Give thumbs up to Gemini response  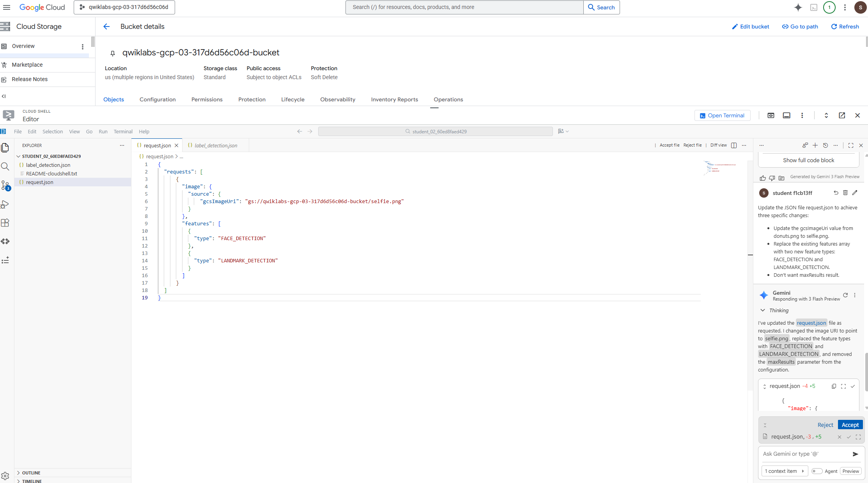[x=763, y=178]
